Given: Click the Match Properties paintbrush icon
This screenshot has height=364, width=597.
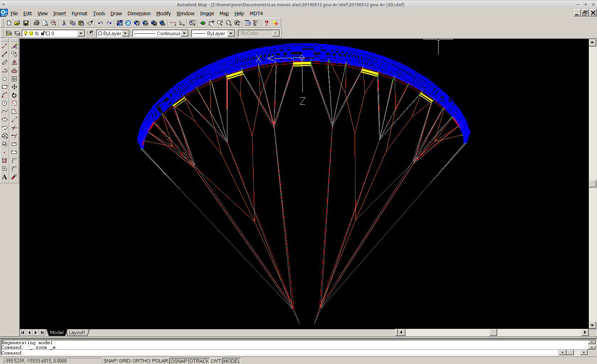Looking at the screenshot, I should coord(90,23).
